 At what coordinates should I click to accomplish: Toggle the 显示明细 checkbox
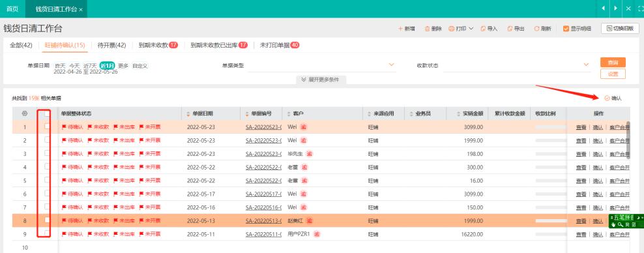click(x=566, y=29)
